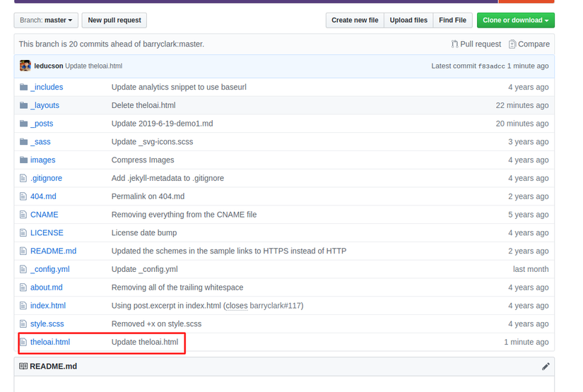583x392 pixels.
Task: Click the about.md file icon
Action: (x=23, y=287)
